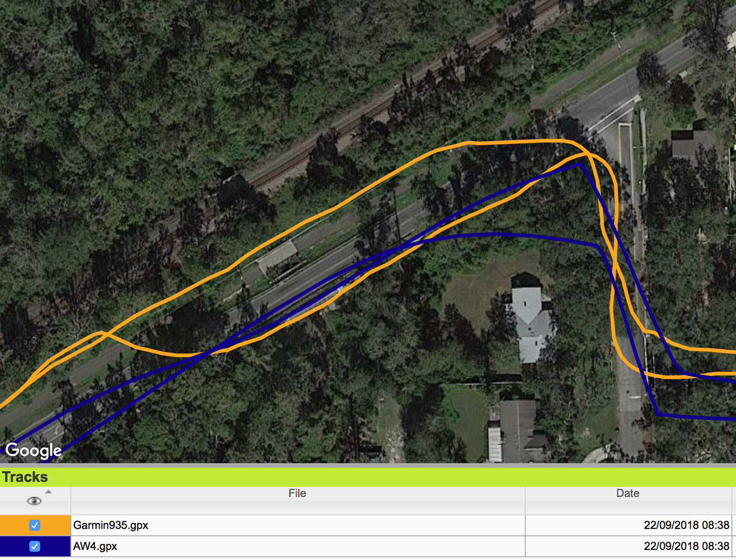Sort tracks by the Date column header
Viewport: 736px width, 560px height.
[628, 493]
